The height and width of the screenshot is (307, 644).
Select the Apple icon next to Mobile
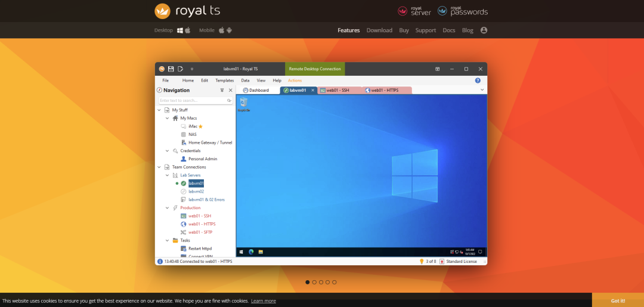pyautogui.click(x=221, y=30)
